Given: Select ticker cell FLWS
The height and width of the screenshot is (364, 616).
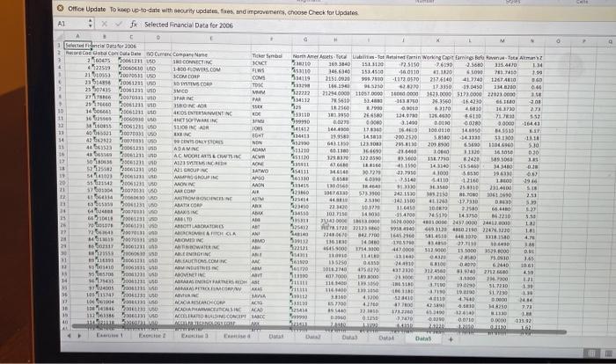Looking at the screenshot, I should [x=271, y=71].
